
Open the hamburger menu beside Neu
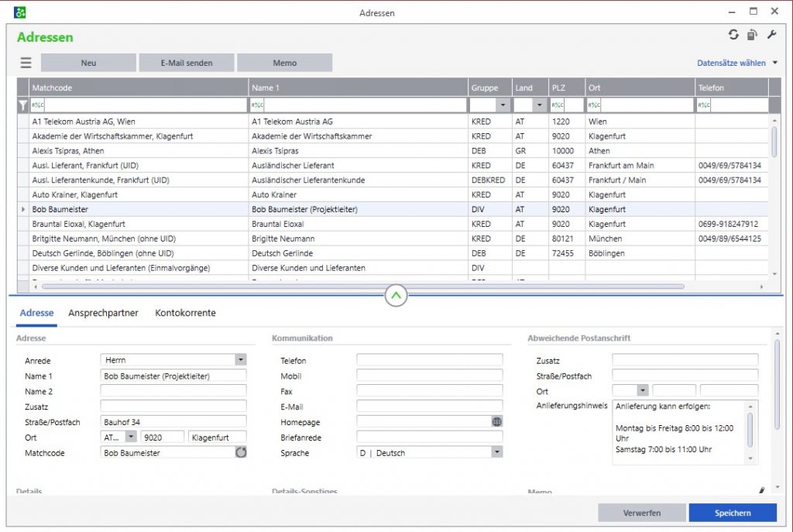26,63
